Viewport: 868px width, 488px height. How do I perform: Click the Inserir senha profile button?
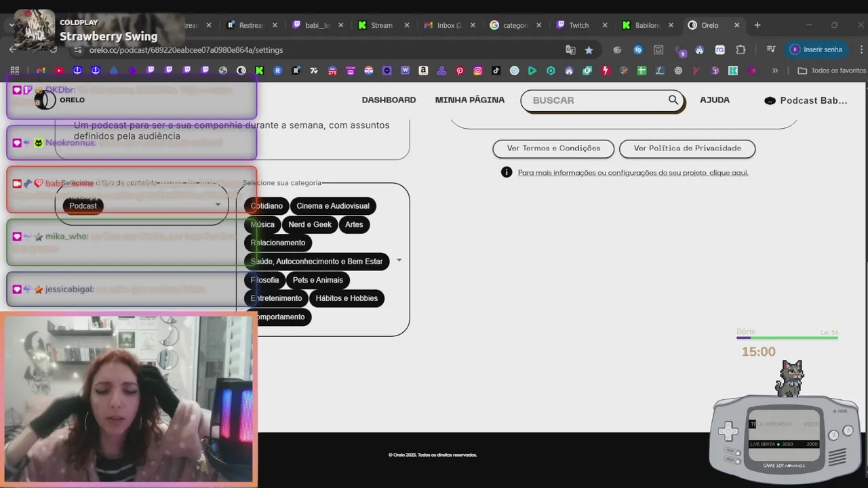click(x=816, y=49)
